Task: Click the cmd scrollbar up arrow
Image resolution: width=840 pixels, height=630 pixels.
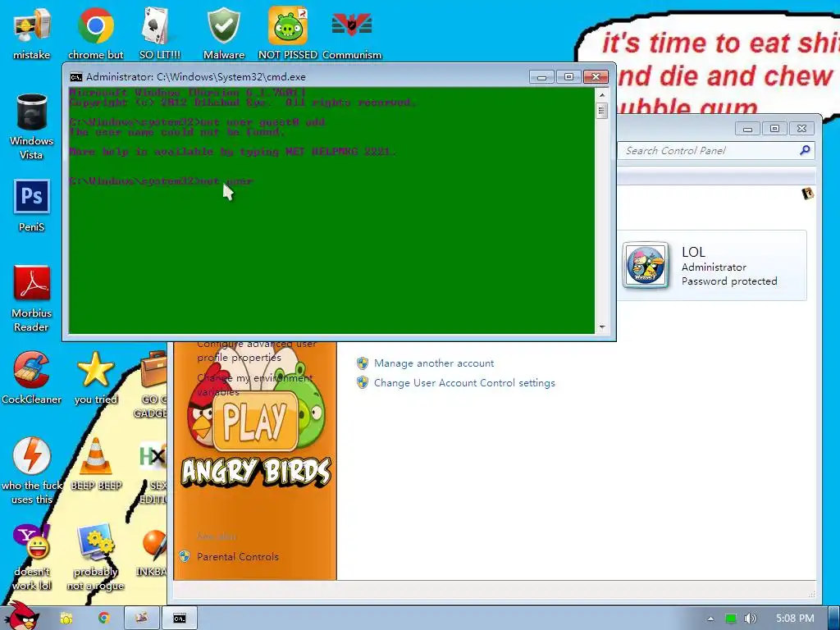Action: (x=601, y=95)
